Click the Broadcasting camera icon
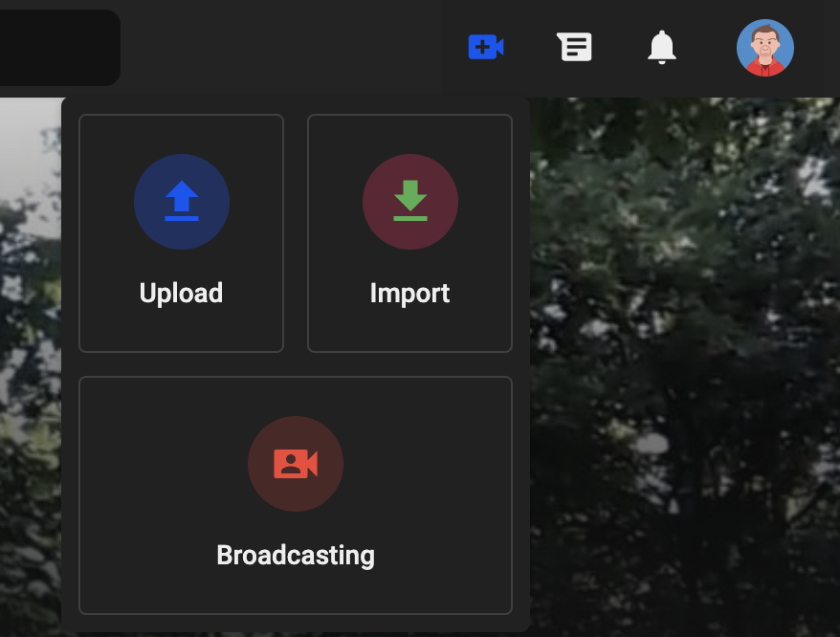This screenshot has height=637, width=840. pyautogui.click(x=296, y=464)
